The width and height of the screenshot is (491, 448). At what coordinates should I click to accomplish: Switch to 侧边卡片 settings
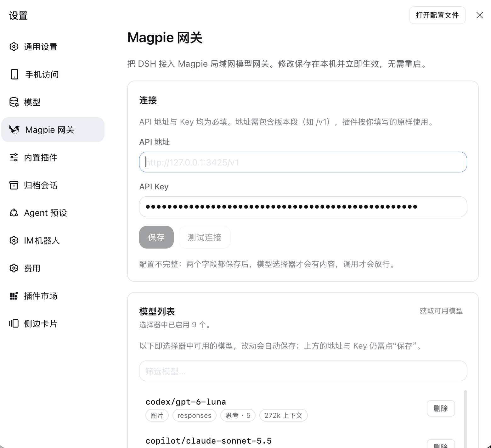(x=53, y=323)
